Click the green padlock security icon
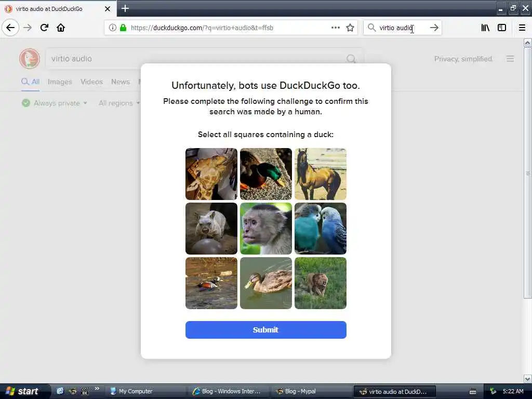 123,28
